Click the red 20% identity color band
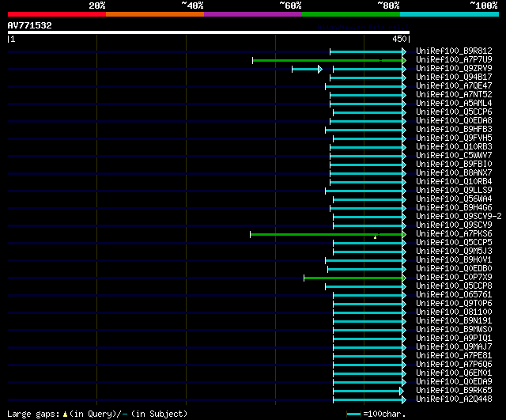506x420 pixels. [x=57, y=14]
